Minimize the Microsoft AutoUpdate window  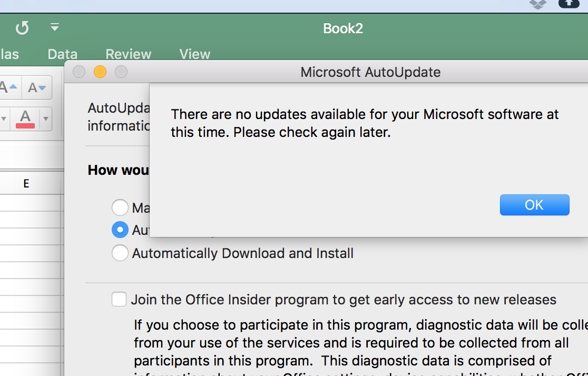100,72
